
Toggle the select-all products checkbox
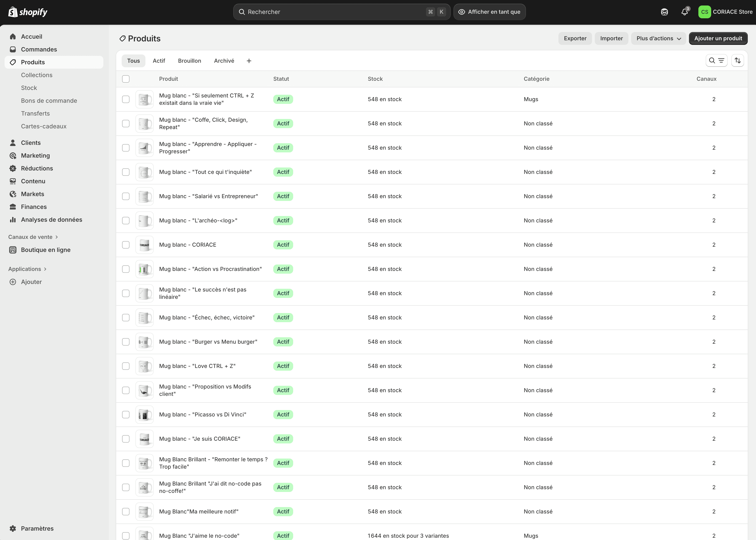click(x=126, y=79)
